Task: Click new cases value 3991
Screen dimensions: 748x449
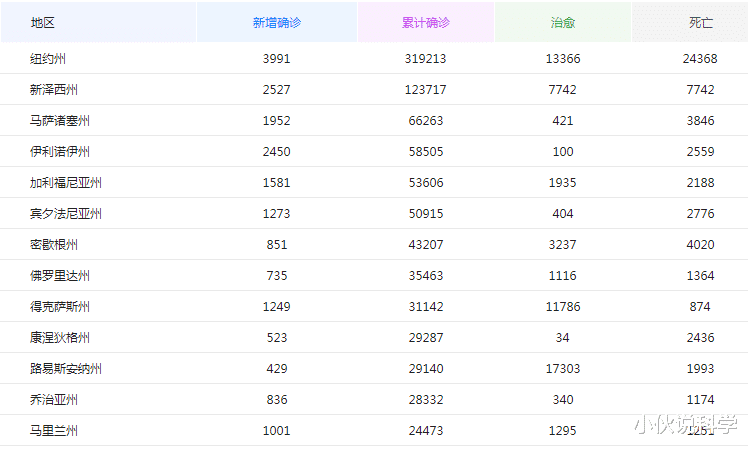Action: pyautogui.click(x=277, y=59)
